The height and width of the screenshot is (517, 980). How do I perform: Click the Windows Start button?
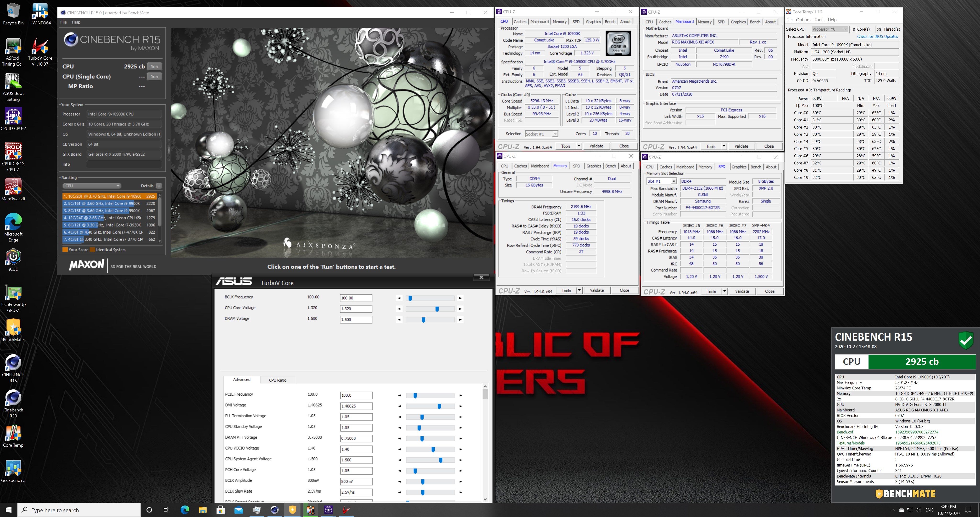(x=8, y=510)
